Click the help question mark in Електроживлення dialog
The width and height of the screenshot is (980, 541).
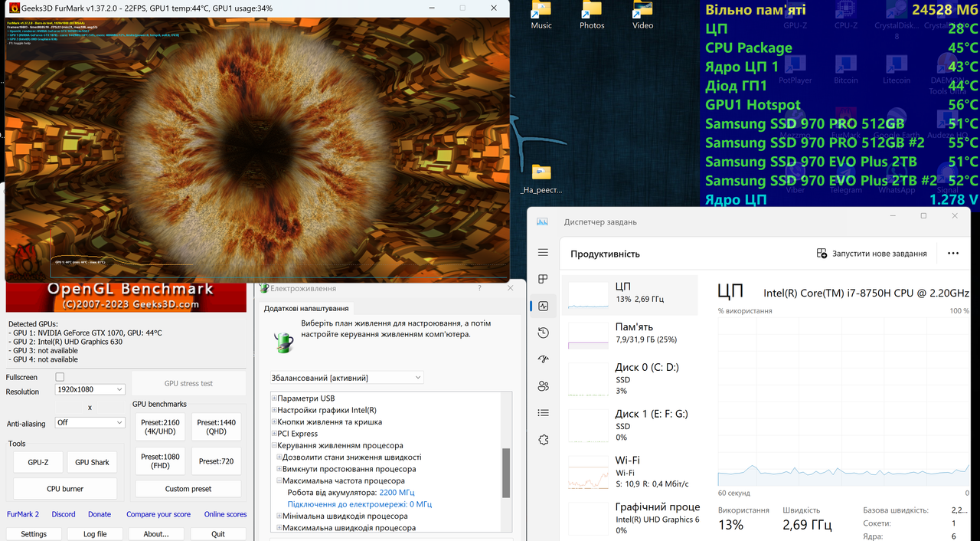tap(480, 288)
